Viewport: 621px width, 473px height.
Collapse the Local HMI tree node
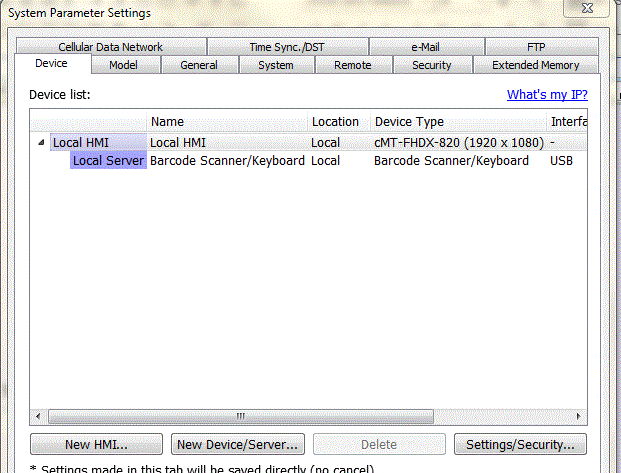[41, 143]
